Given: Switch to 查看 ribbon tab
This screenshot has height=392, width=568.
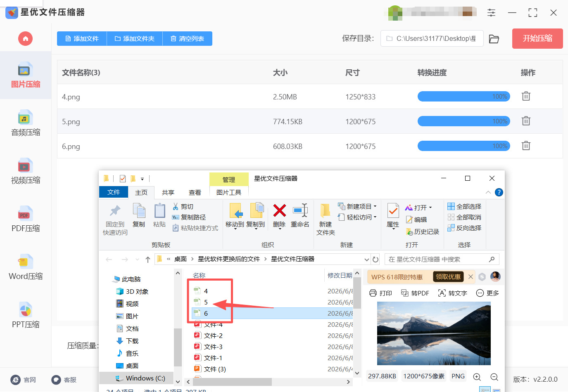Looking at the screenshot, I should click(195, 192).
